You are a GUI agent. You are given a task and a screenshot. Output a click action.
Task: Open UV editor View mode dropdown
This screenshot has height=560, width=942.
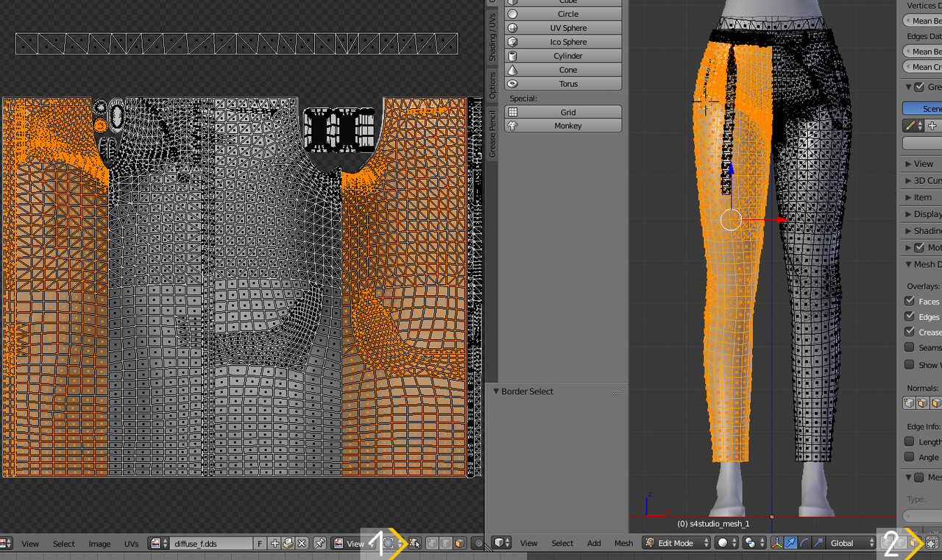pyautogui.click(x=355, y=544)
